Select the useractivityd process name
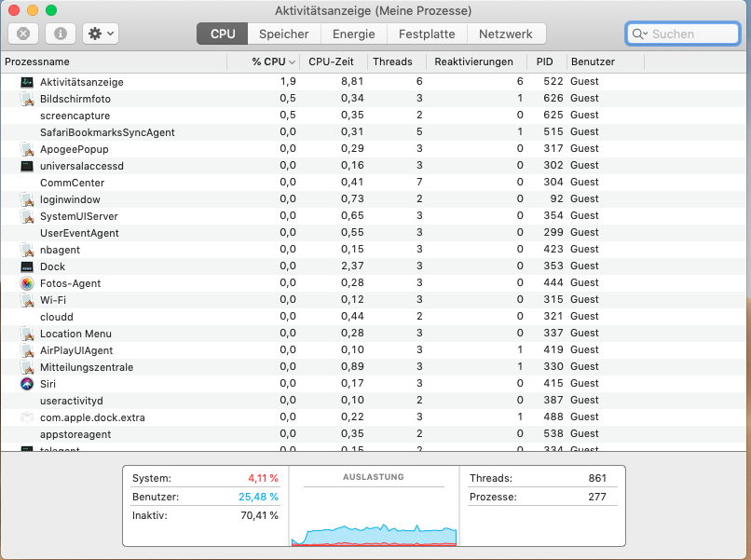751x560 pixels. [x=72, y=401]
